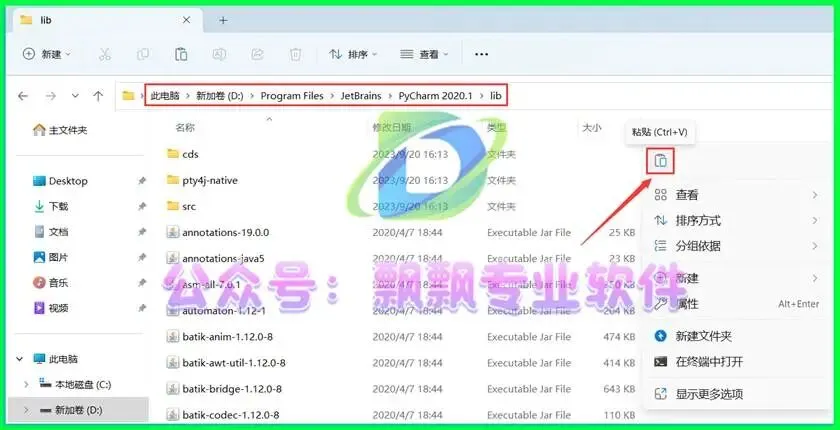Screen dimensions: 840x430
Task: Click lib breadcrumb in address bar
Action: [x=496, y=96]
